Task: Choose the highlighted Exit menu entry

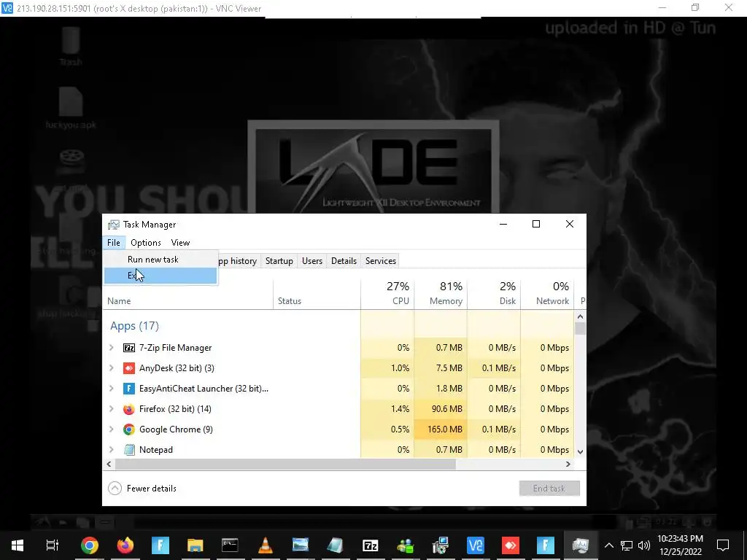Action: click(x=160, y=276)
